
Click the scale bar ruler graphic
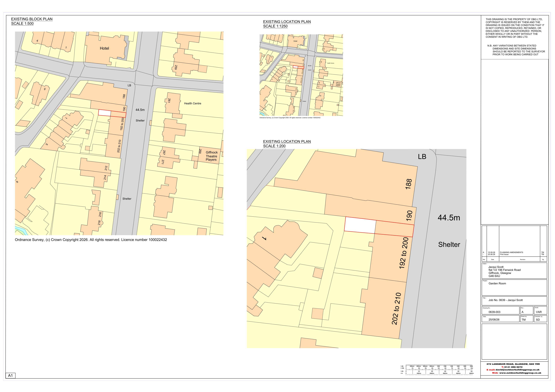437,370
